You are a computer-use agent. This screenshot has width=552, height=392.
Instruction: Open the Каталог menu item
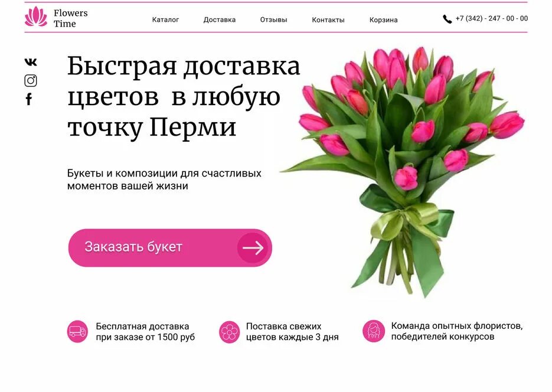tap(165, 19)
